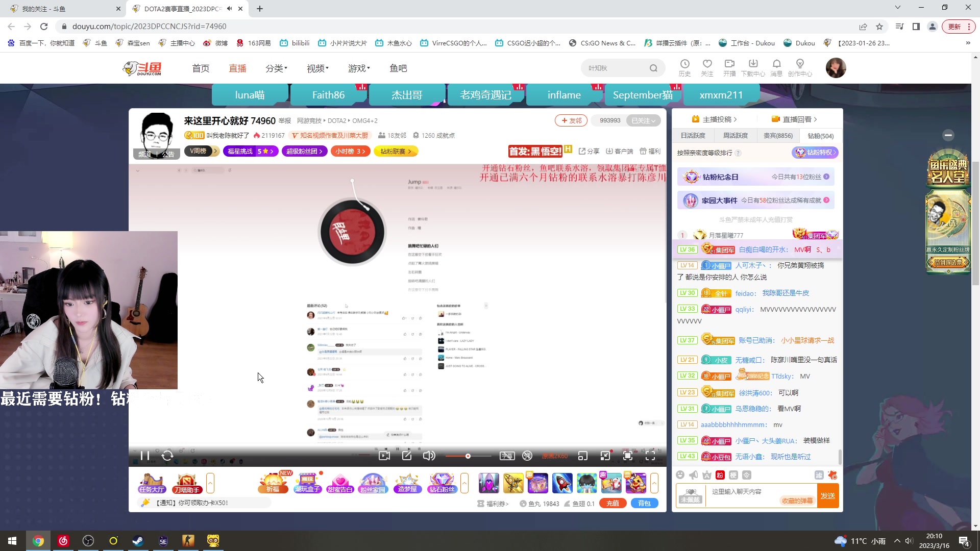Enable picture-in-picture mini player

tap(582, 456)
